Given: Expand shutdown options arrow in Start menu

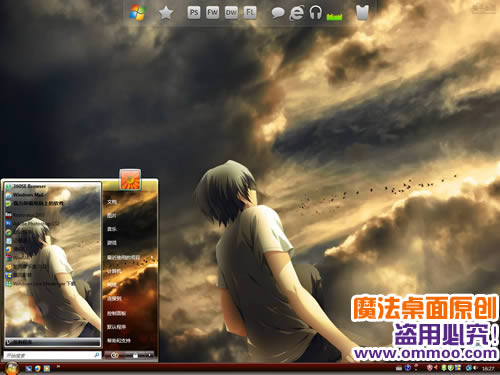Looking at the screenshot, I should [149, 356].
